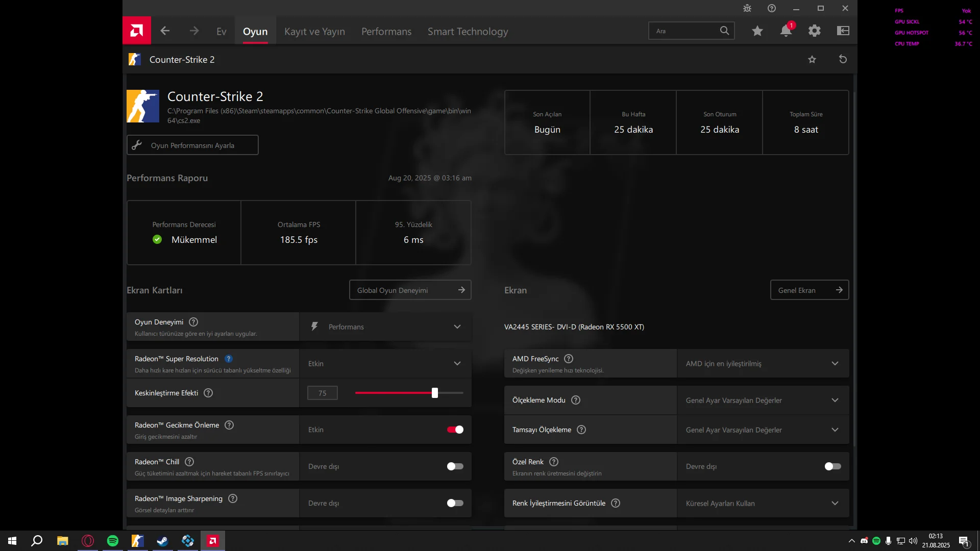Viewport: 980px width, 551px height.
Task: Go back with the left arrow
Action: (x=165, y=31)
